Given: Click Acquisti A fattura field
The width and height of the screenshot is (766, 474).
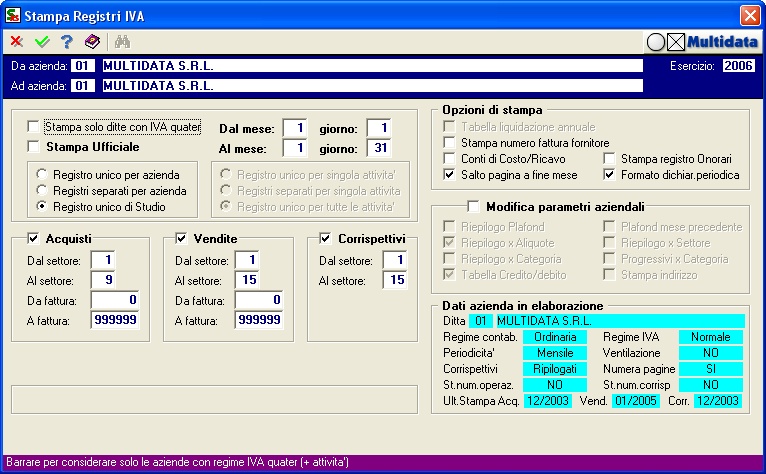Looking at the screenshot, I should coord(115,320).
